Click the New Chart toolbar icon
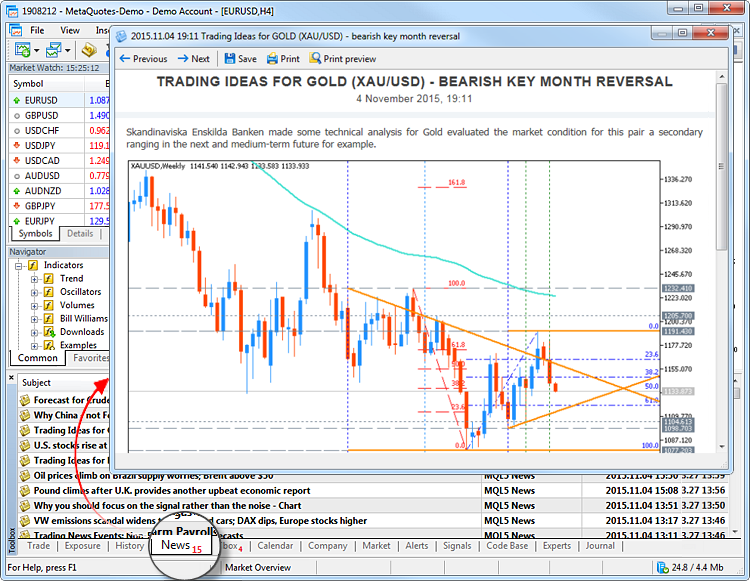The image size is (750, 581). tap(22, 50)
